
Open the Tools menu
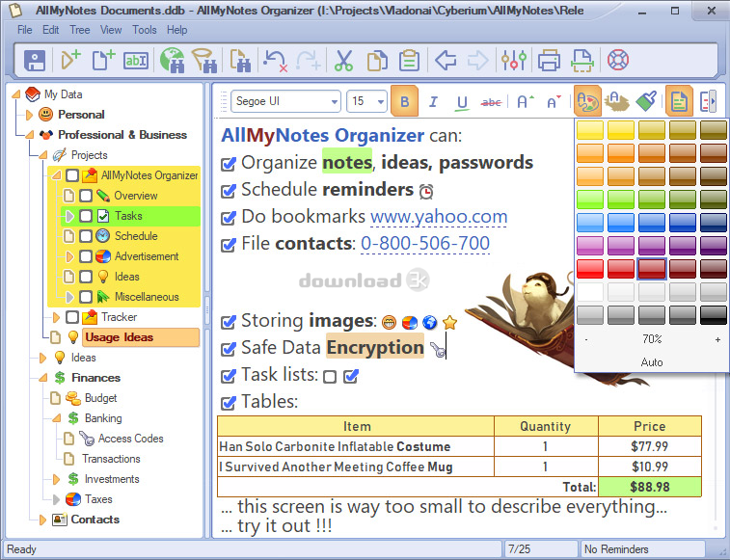(x=145, y=30)
